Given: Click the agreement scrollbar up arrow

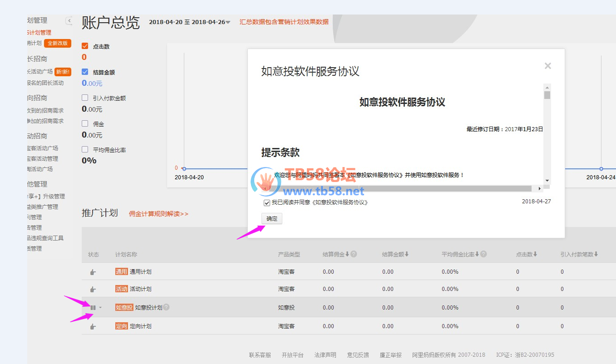Looking at the screenshot, I should pyautogui.click(x=547, y=87).
